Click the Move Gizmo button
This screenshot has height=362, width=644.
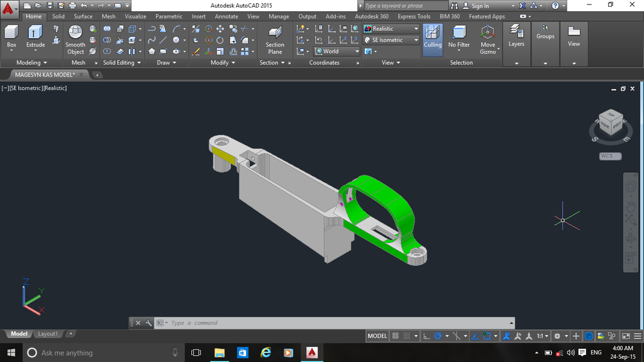click(487, 40)
